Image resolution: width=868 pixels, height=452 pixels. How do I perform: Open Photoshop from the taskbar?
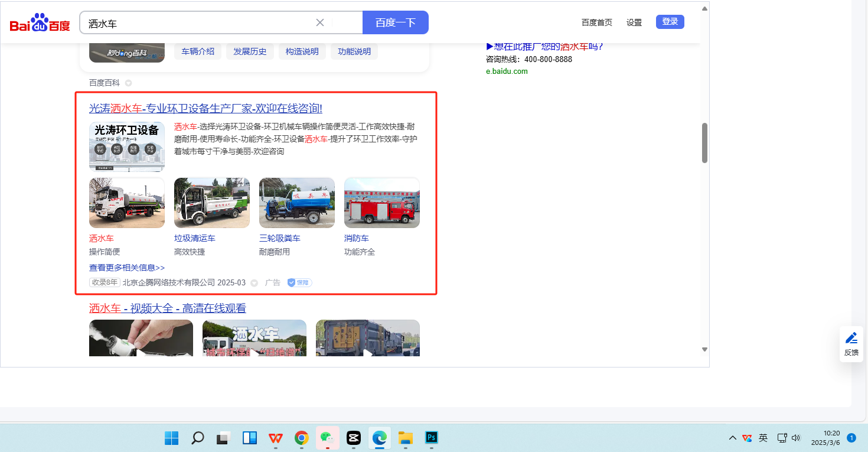point(431,438)
